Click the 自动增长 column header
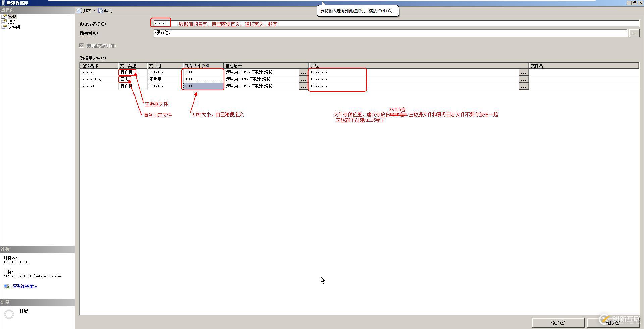Screen dimensions: 644x329 266,66
